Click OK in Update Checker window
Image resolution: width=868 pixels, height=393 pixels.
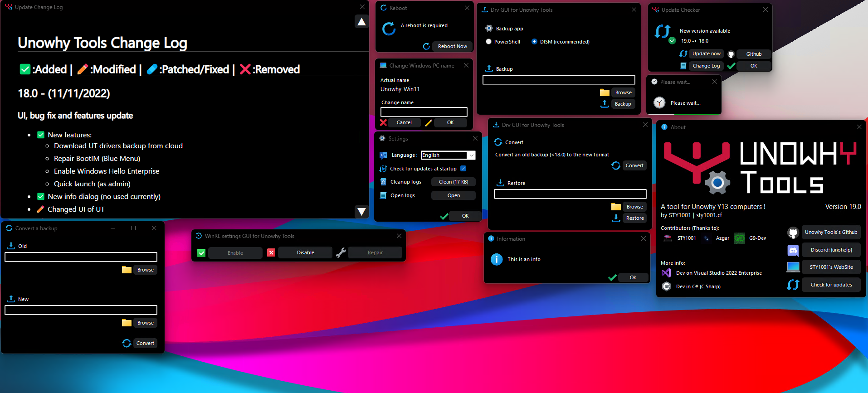[x=754, y=66]
